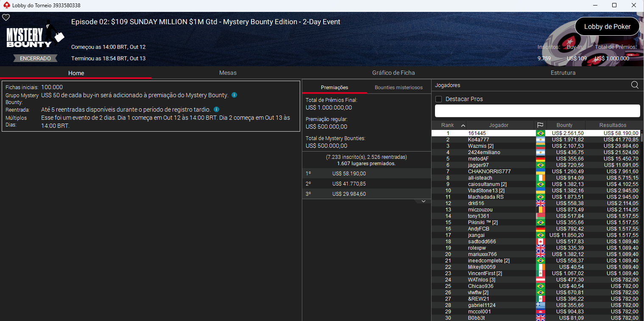Click the PokerStars icon in title bar
The width and height of the screenshot is (644, 321).
[6, 6]
